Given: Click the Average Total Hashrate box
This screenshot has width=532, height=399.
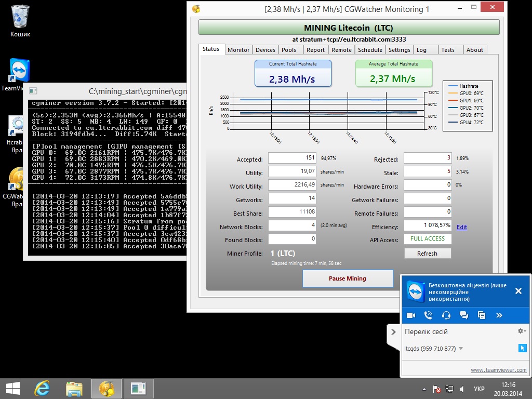Looking at the screenshot, I should [394, 73].
